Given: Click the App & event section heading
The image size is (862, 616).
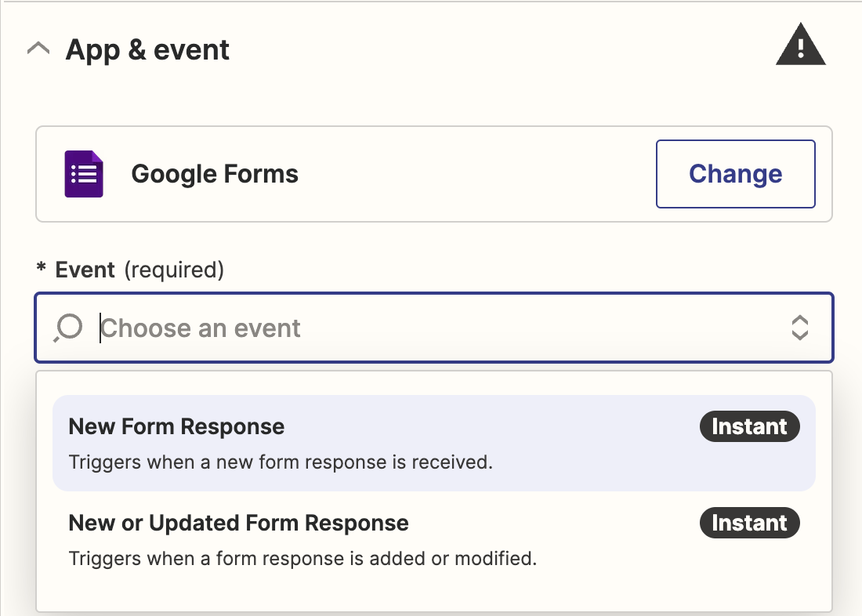Looking at the screenshot, I should coord(147,50).
